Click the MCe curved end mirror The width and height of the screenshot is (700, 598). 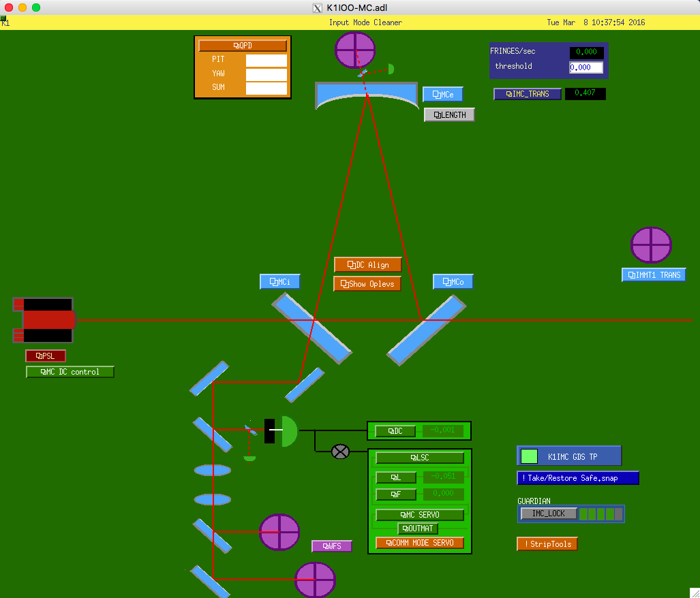367,95
